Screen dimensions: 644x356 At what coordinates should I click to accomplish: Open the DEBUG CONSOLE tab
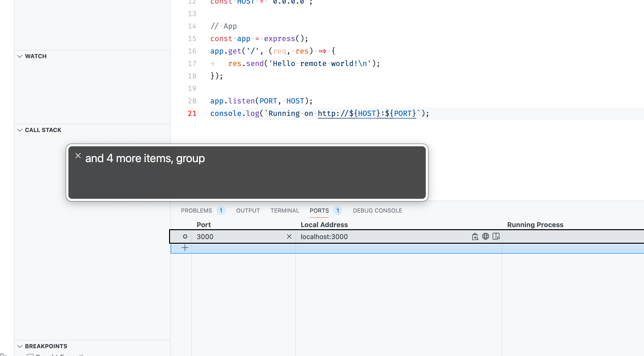pos(377,210)
